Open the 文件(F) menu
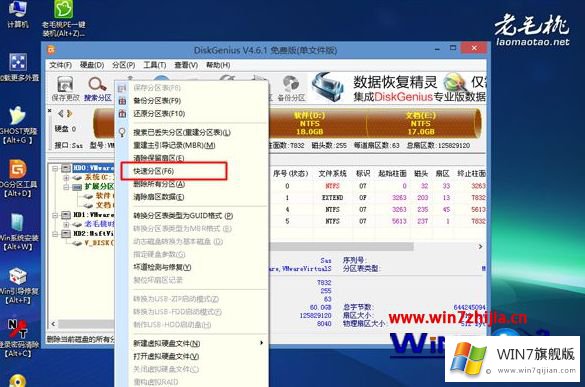The height and width of the screenshot is (387, 585). tap(60, 65)
